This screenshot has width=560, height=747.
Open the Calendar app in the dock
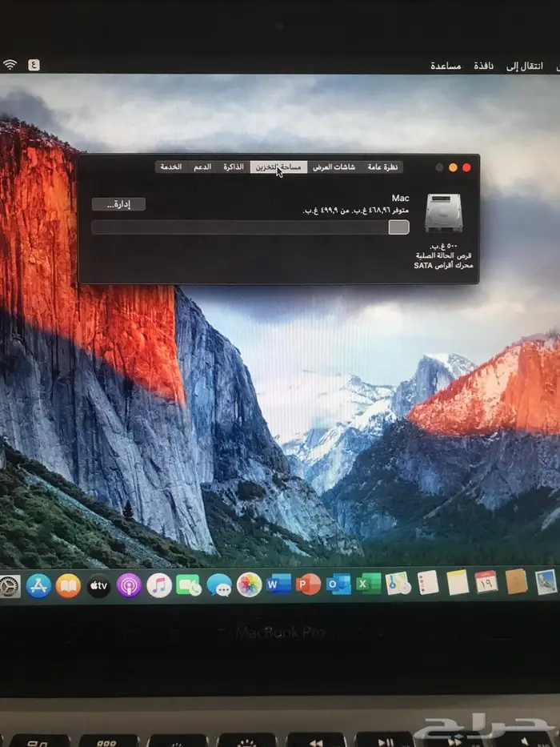486,582
